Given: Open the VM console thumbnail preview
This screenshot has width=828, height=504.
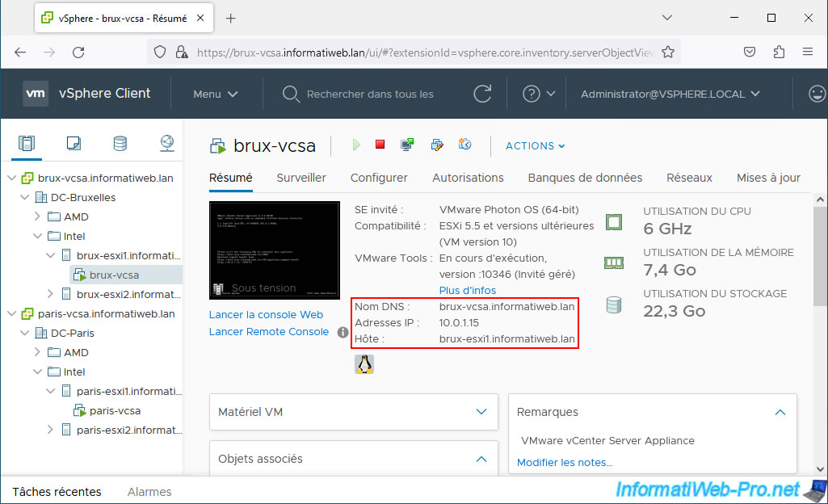Looking at the screenshot, I should [274, 250].
